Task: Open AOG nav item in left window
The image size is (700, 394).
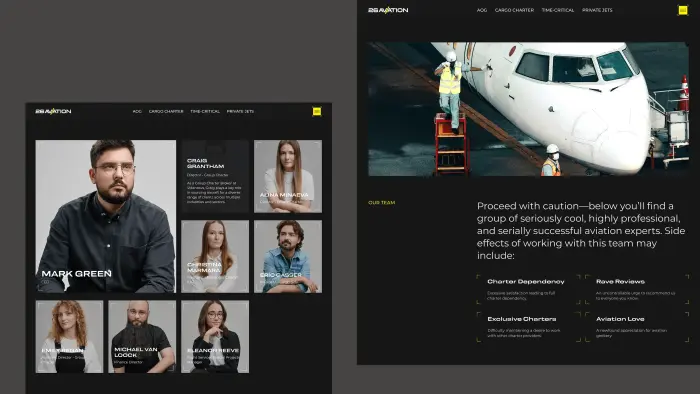Action: click(137, 111)
